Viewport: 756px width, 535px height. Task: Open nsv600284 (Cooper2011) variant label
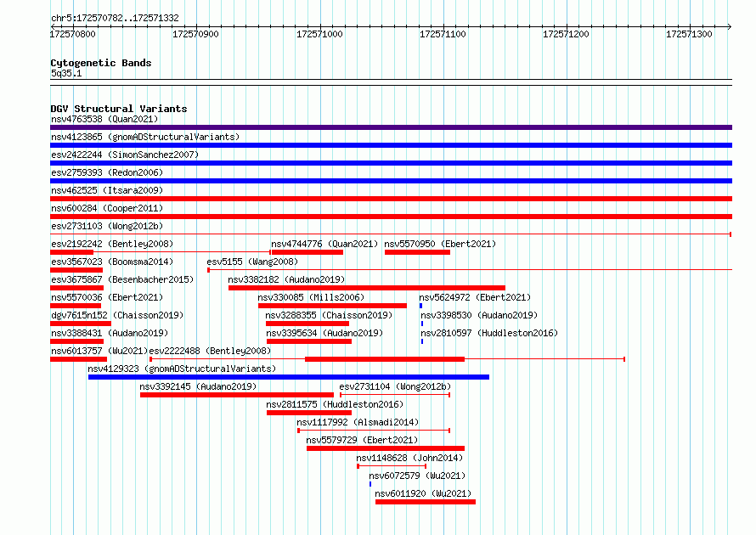coord(107,208)
